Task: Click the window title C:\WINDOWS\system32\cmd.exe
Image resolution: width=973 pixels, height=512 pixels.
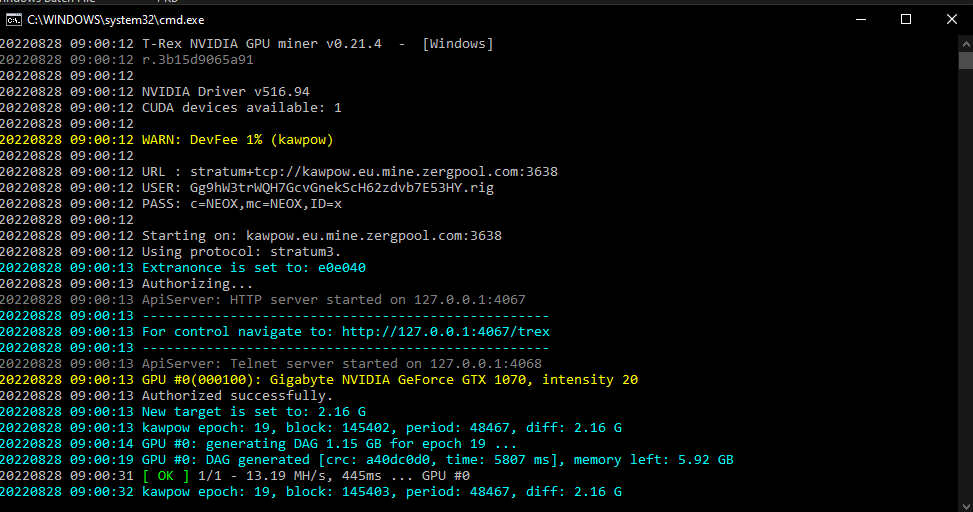Action: (x=115, y=20)
